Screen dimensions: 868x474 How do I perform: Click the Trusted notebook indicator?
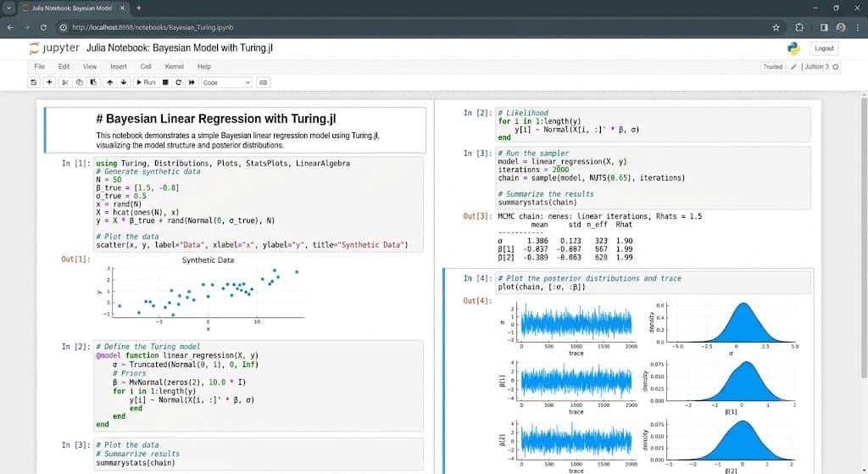tap(773, 66)
